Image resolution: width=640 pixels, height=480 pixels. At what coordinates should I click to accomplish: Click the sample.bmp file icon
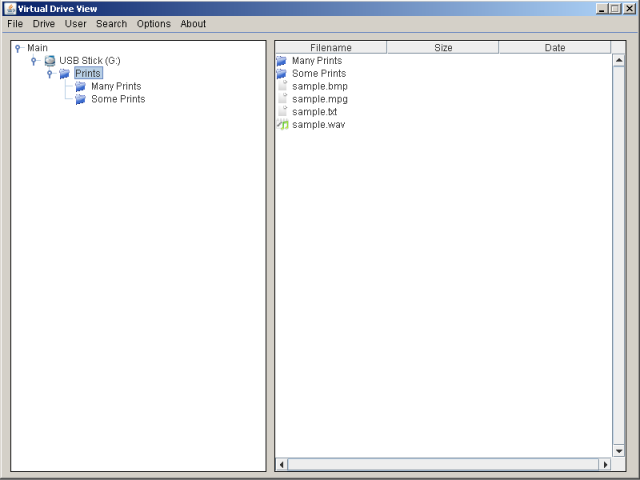(282, 87)
